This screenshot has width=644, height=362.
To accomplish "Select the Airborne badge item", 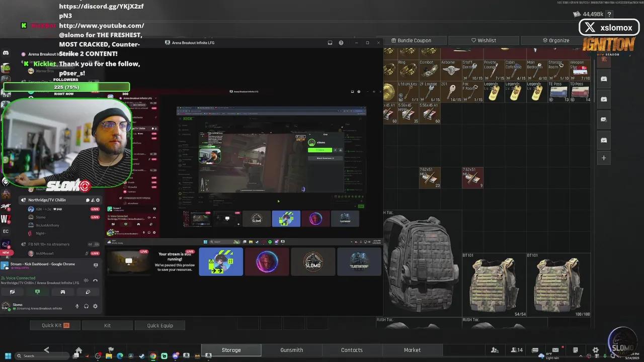I will point(451,70).
